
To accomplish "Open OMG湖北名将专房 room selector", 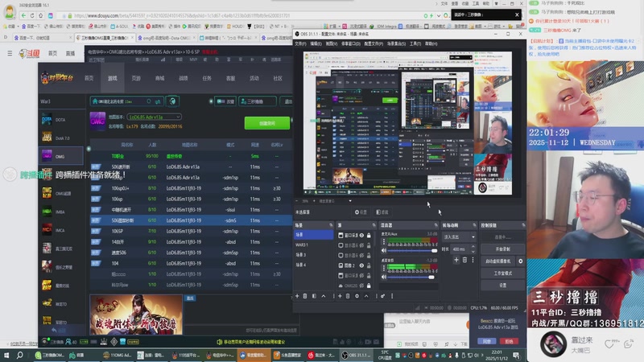I will pos(127,101).
